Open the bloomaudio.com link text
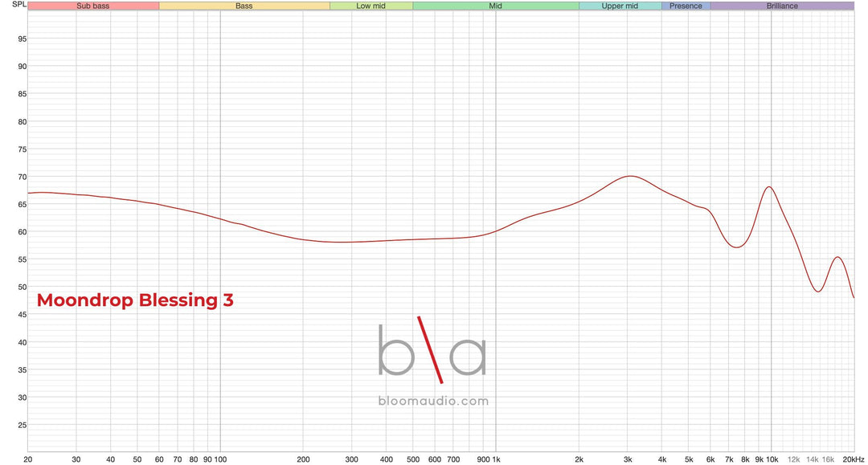Image resolution: width=868 pixels, height=465 pixels. (x=433, y=401)
